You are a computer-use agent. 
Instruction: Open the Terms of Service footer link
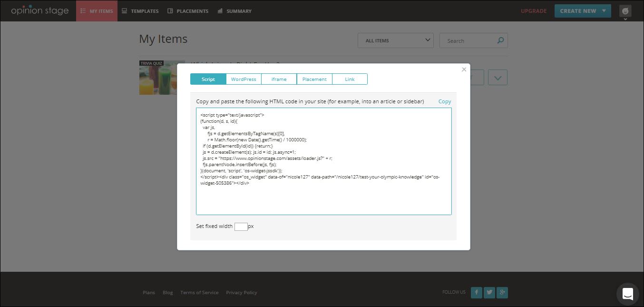pos(199,292)
